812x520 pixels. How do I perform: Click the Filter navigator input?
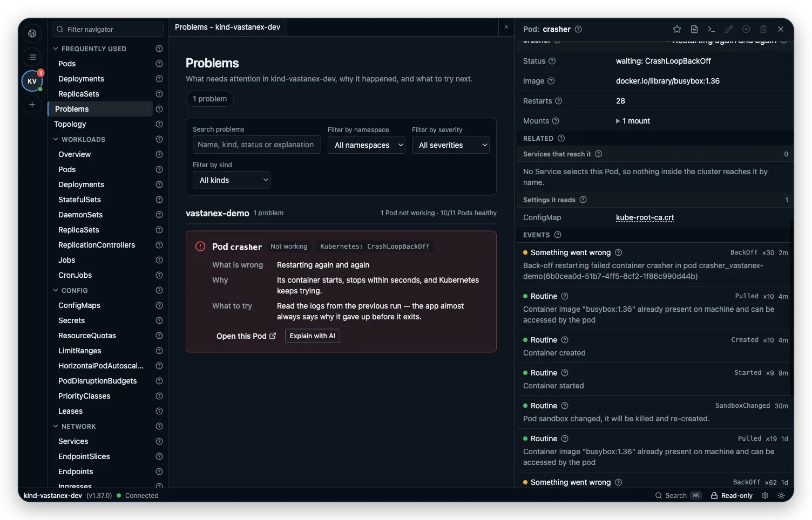pyautogui.click(x=107, y=29)
